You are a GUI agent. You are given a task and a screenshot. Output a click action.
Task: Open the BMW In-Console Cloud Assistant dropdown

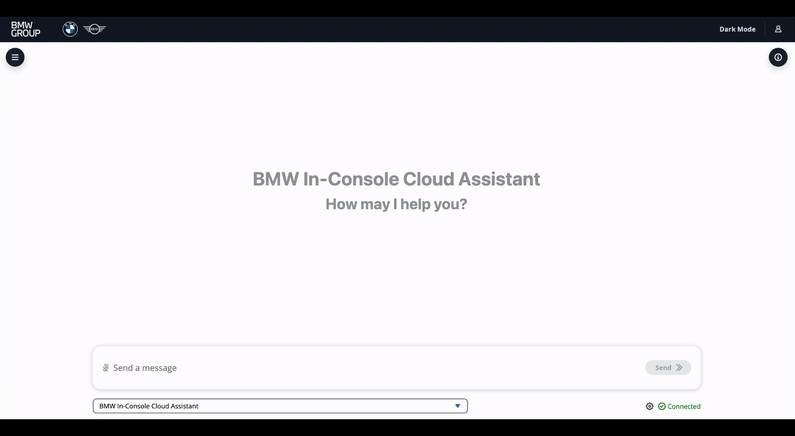(280, 406)
